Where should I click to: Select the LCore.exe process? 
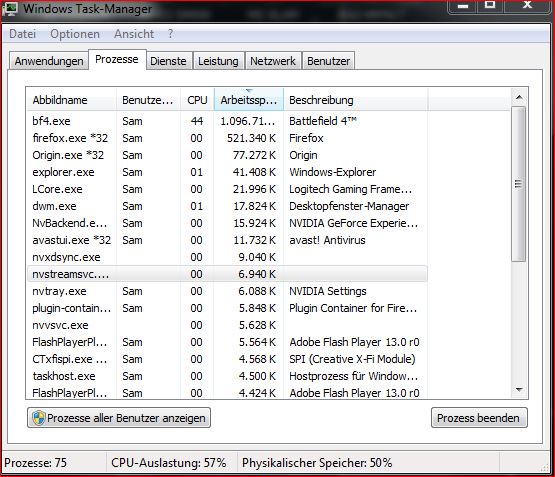point(227,189)
